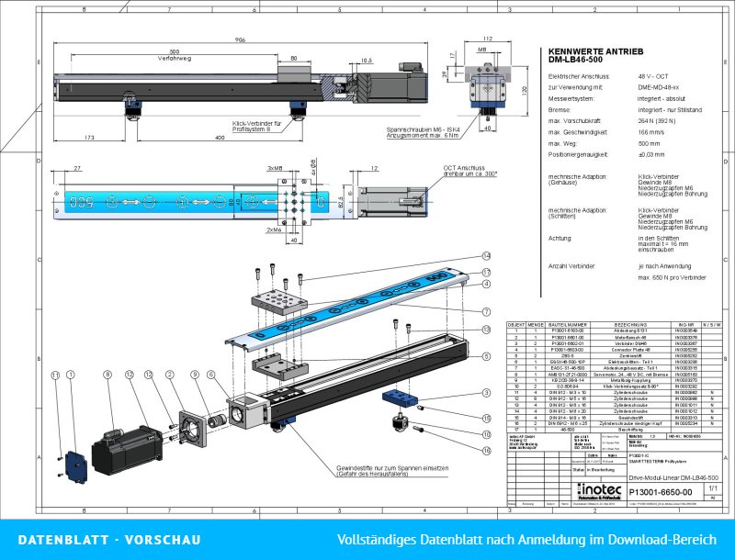This screenshot has width=735, height=560.
Task: Click the '±0,03 mm' accuracy value
Action: coord(651,154)
